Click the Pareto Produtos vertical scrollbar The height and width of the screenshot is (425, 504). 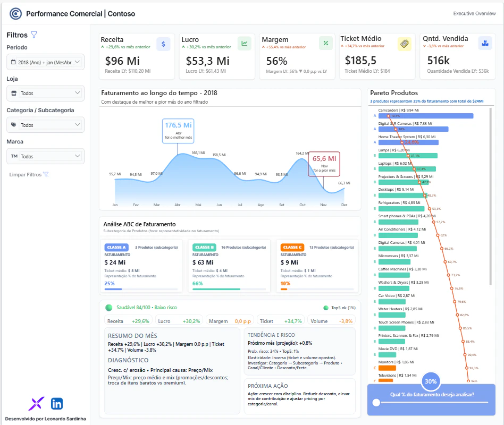[x=490, y=197]
